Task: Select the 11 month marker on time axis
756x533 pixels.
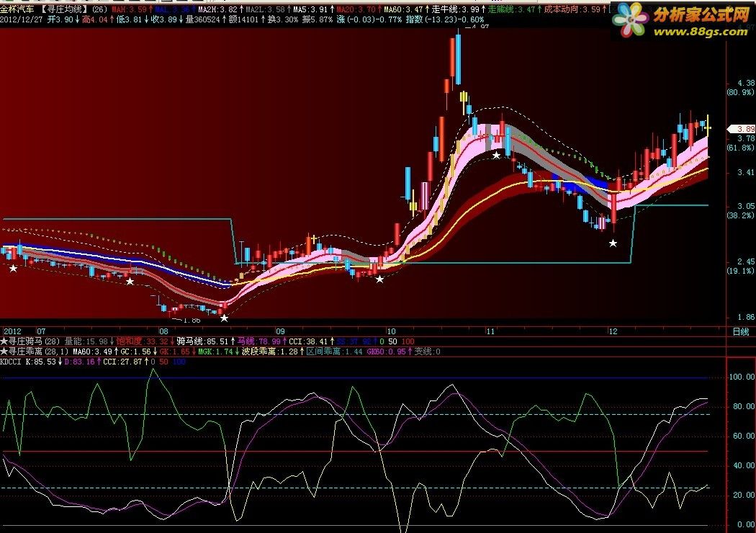Action: pyautogui.click(x=490, y=331)
